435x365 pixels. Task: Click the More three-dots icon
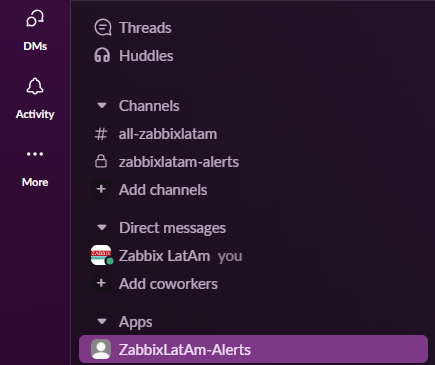click(x=35, y=154)
